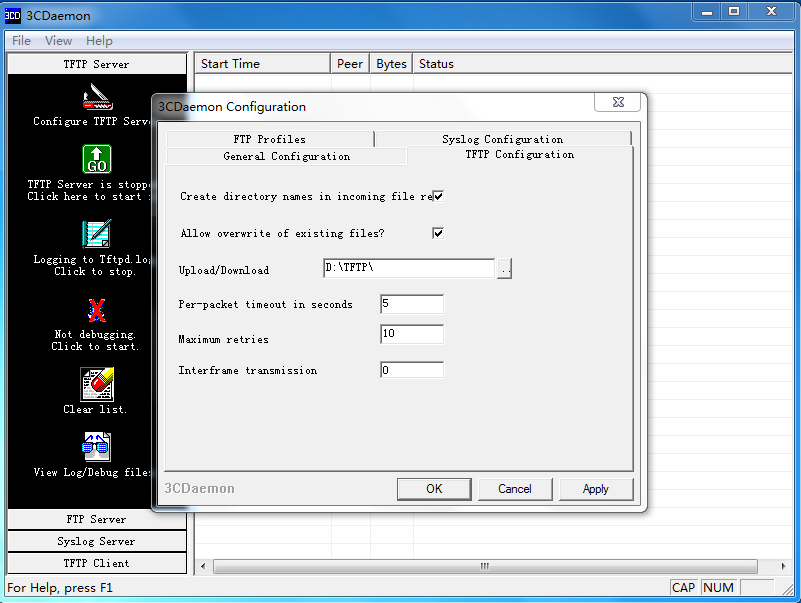Uncheck Allow overwrite of existing files
801x603 pixels.
(438, 233)
